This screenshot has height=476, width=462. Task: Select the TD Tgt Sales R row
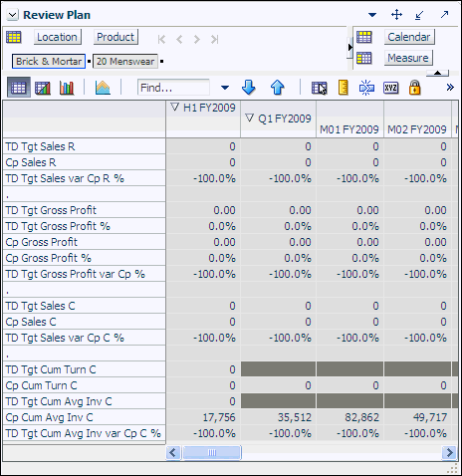coord(85,146)
